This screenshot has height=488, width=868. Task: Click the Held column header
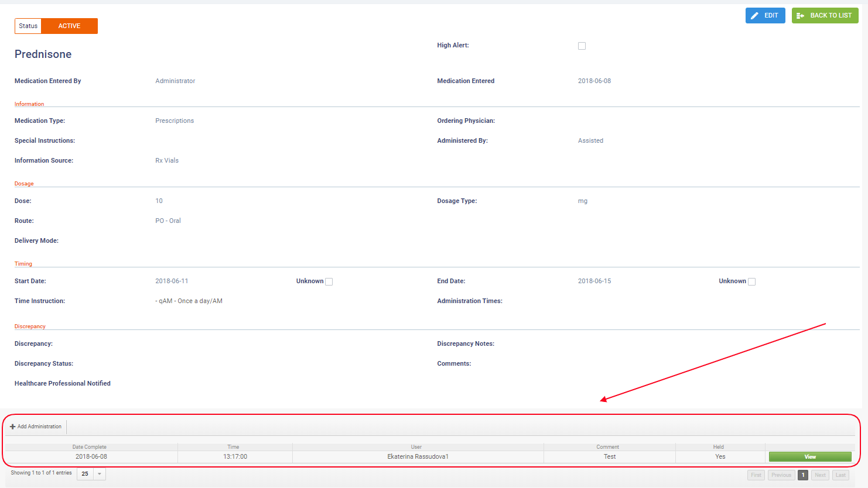[719, 447]
